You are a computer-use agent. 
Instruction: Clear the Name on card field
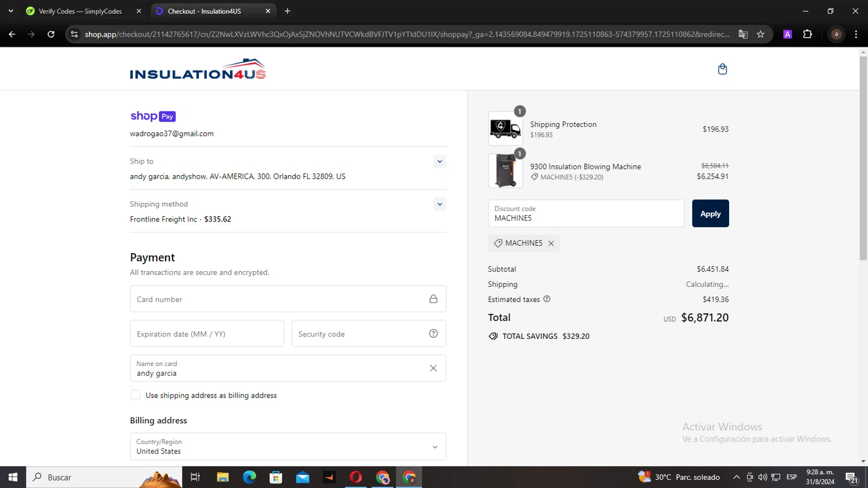point(433,368)
